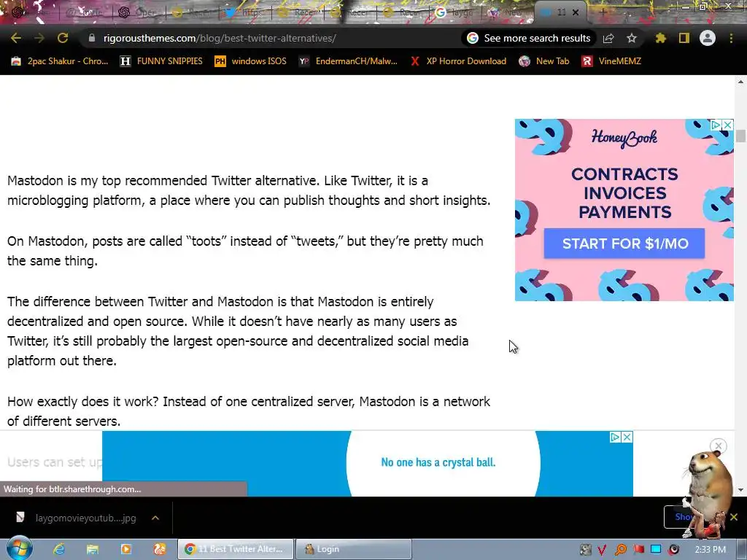
Task: Click AdChoices icon on bottom banner
Action: 615,437
